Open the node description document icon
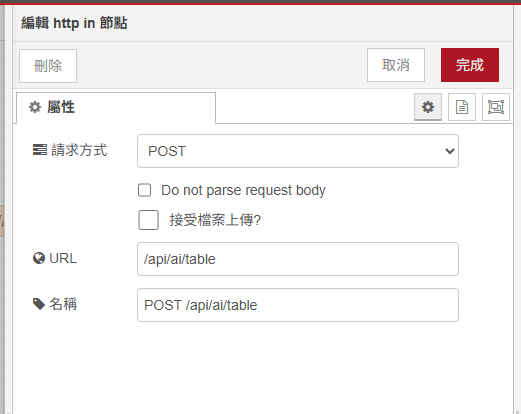Screen dimensions: 521x414 [x=462, y=107]
